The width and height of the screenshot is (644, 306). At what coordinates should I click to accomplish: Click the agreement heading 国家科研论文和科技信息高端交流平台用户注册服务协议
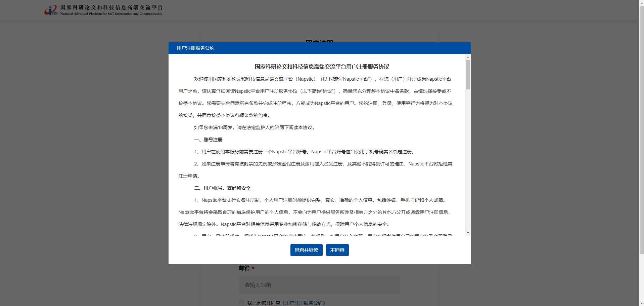(x=322, y=67)
